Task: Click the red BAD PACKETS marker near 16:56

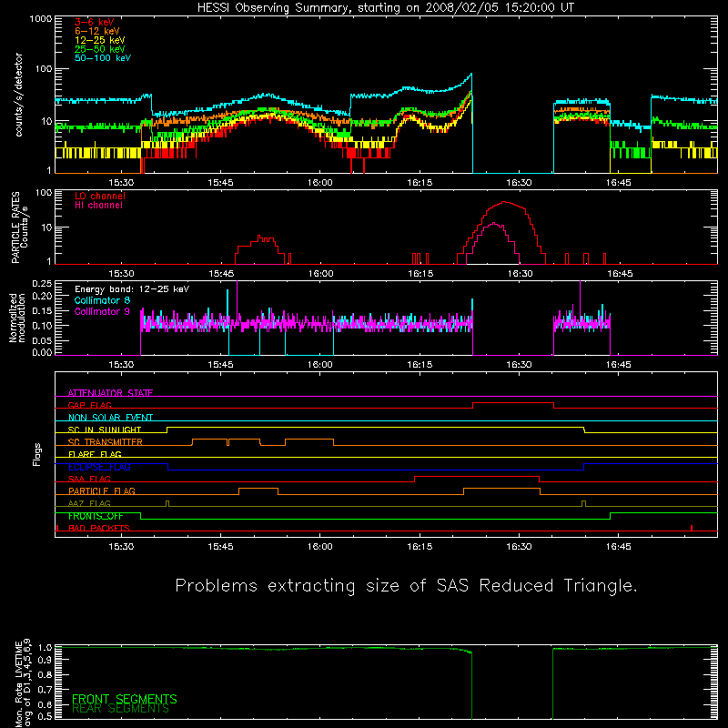Action: (692, 528)
